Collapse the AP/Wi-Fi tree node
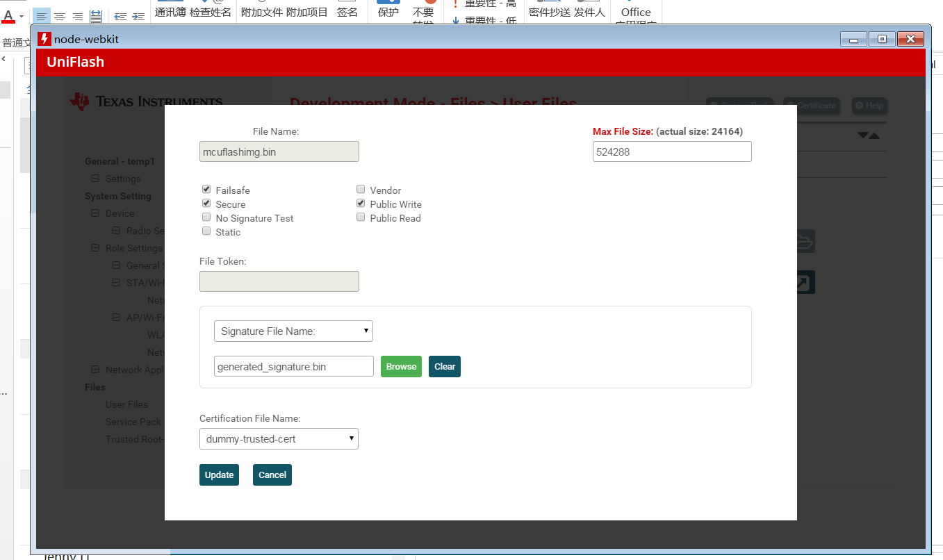 coord(117,318)
